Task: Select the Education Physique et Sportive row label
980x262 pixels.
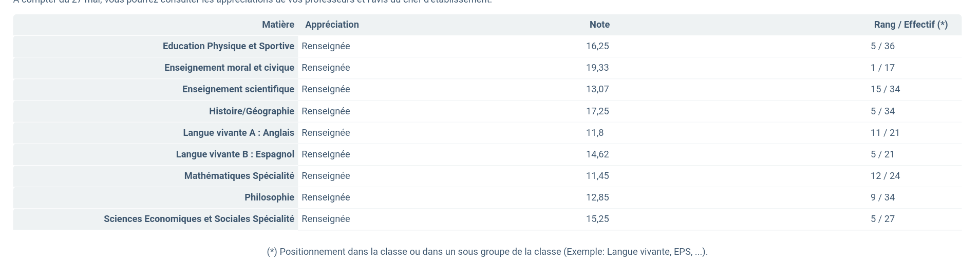Action: tap(229, 46)
